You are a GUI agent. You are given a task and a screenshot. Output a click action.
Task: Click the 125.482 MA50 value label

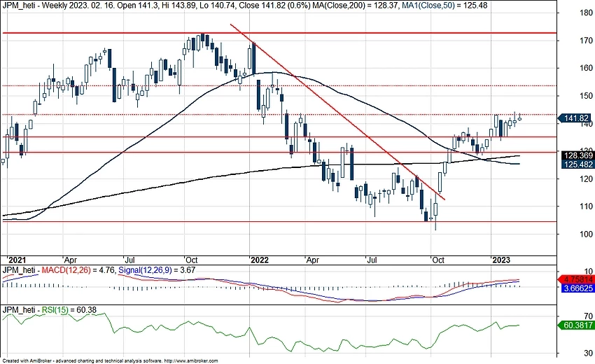(x=577, y=164)
